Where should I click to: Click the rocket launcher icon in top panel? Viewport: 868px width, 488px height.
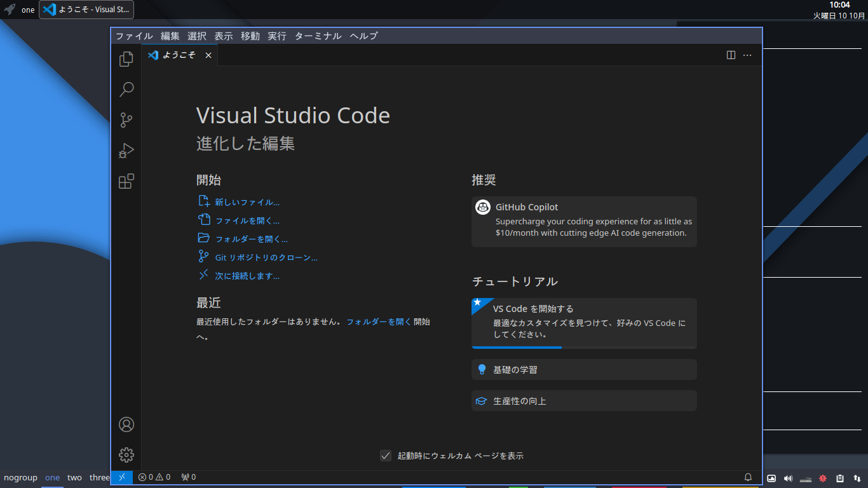(10, 10)
